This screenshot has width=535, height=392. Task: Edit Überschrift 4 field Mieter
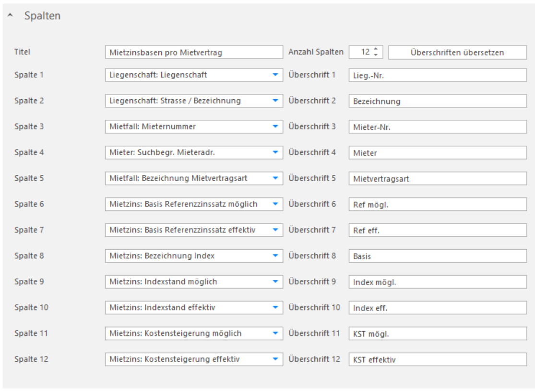tap(438, 153)
